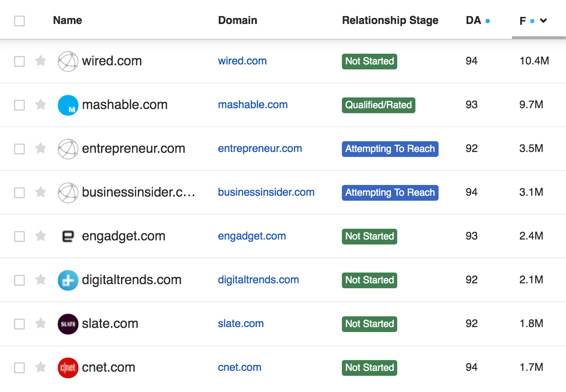This screenshot has height=392, width=566.
Task: Favorite entrepreneur.com with its star icon
Action: [40, 148]
